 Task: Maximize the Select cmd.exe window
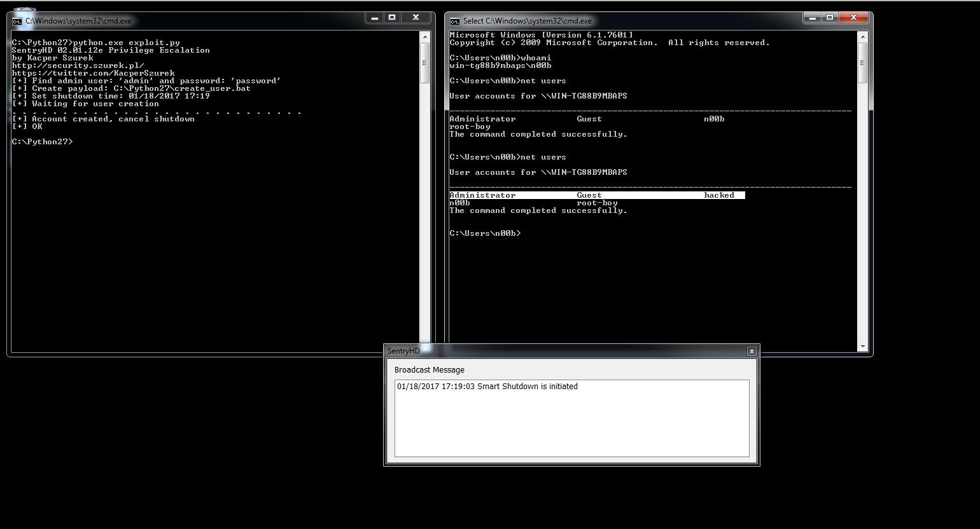click(x=830, y=18)
